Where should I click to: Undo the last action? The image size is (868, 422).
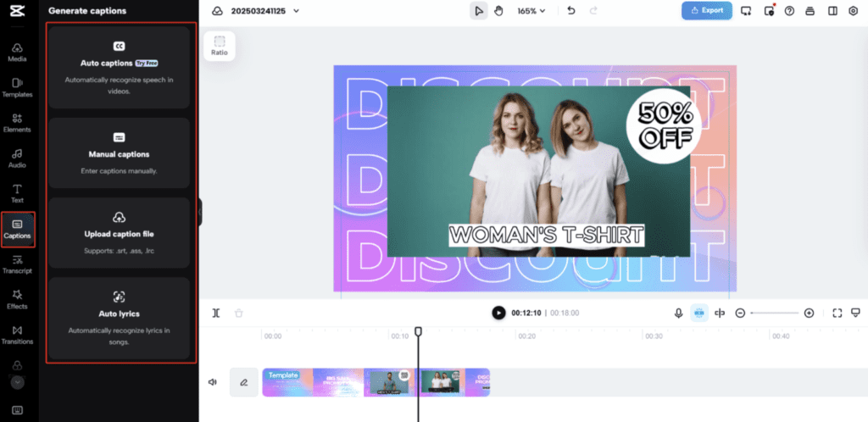tap(571, 10)
